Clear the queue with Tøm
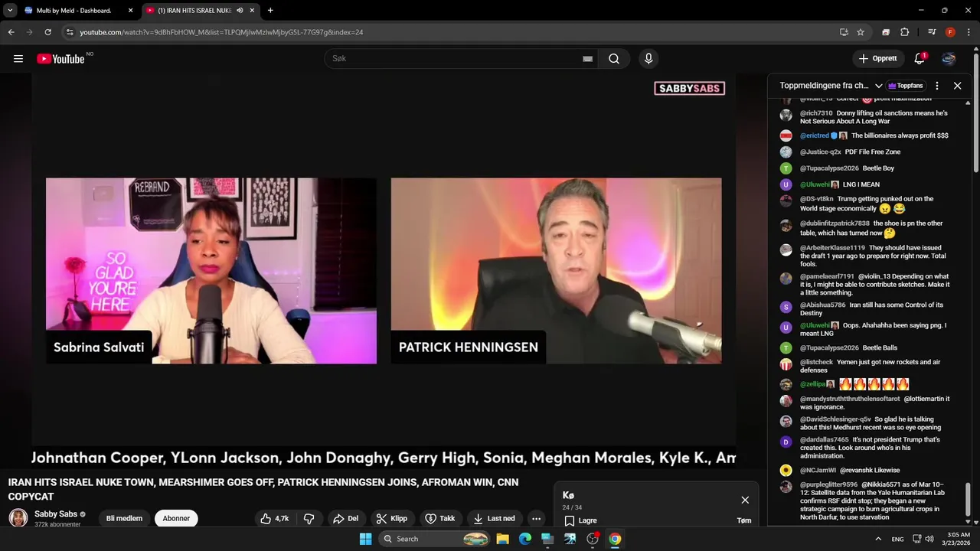980x551 pixels. coord(743,520)
